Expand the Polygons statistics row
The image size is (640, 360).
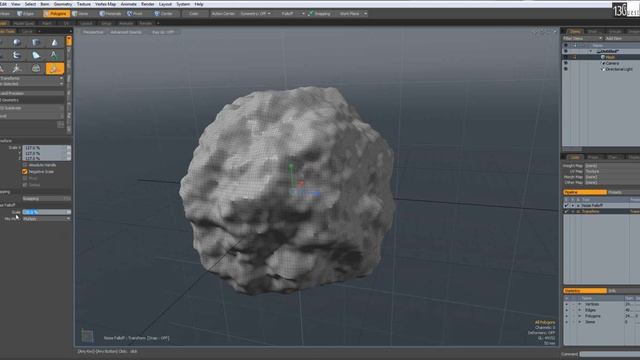[579, 316]
